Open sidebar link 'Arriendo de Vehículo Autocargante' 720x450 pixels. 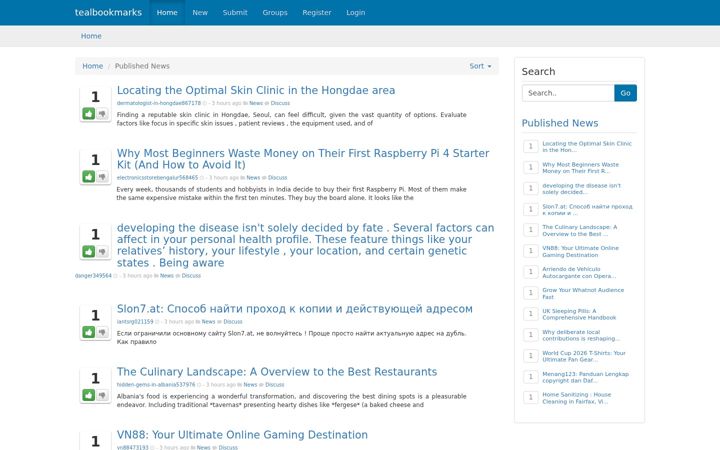579,273
